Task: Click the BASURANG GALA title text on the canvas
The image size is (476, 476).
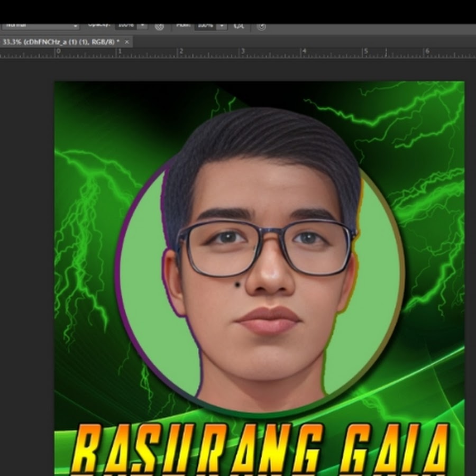Action: click(260, 449)
